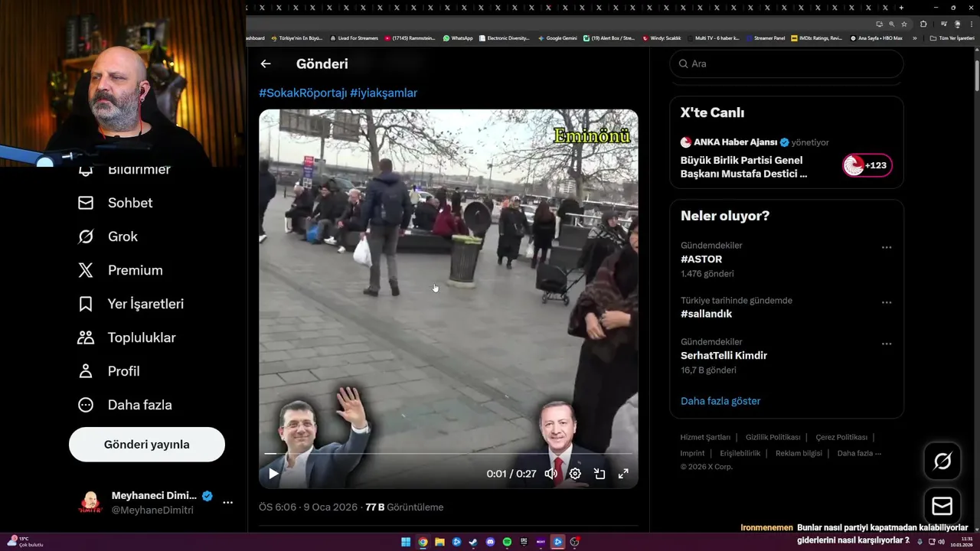
Task: Focus the Ara search field
Action: [x=787, y=64]
